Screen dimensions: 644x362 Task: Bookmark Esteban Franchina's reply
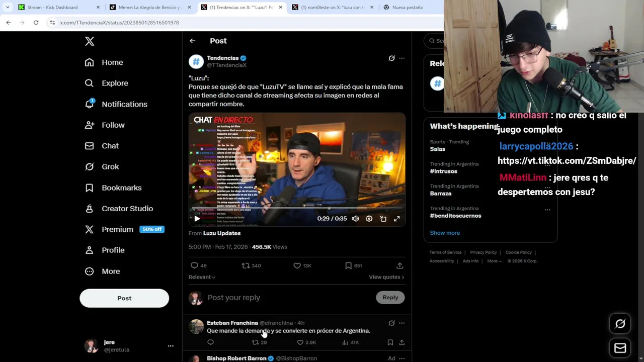(390, 342)
